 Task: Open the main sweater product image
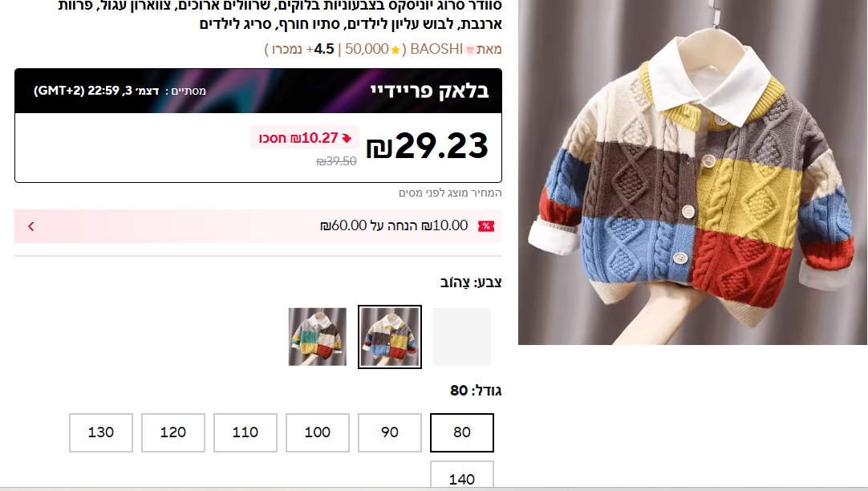[692, 172]
